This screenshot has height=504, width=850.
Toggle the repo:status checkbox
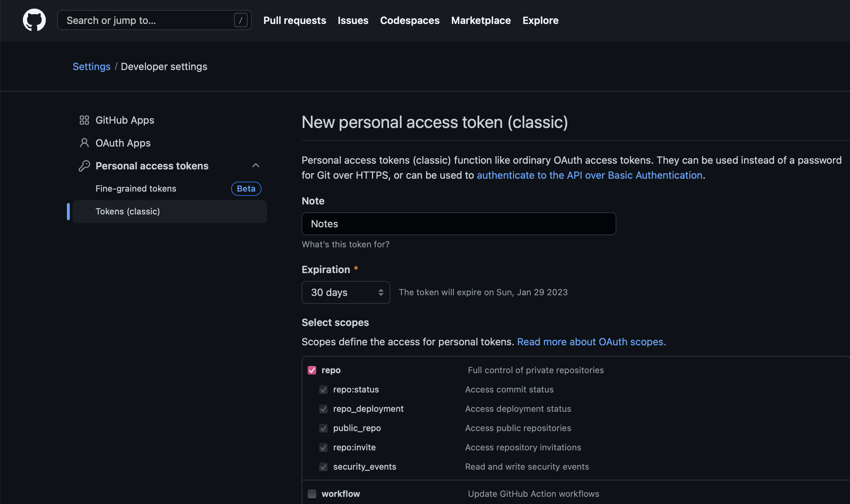(x=323, y=390)
